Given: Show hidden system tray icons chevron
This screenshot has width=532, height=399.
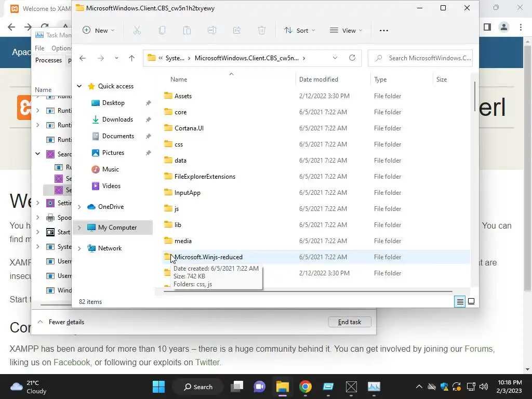Looking at the screenshot, I should coord(419,387).
